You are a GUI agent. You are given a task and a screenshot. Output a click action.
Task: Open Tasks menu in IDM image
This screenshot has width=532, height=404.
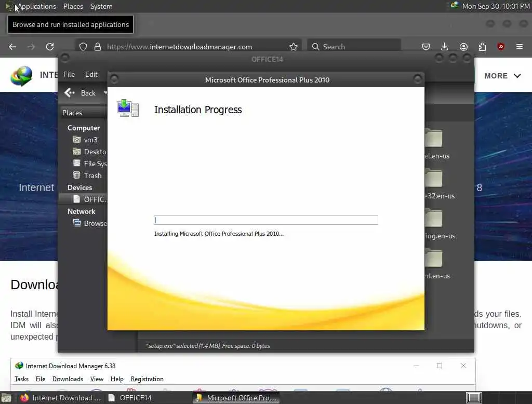click(21, 379)
